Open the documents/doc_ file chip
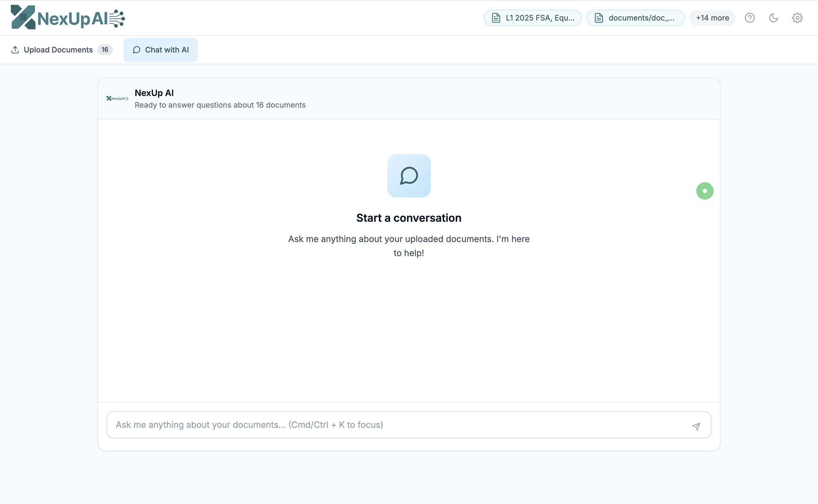The image size is (818, 504). [641, 18]
